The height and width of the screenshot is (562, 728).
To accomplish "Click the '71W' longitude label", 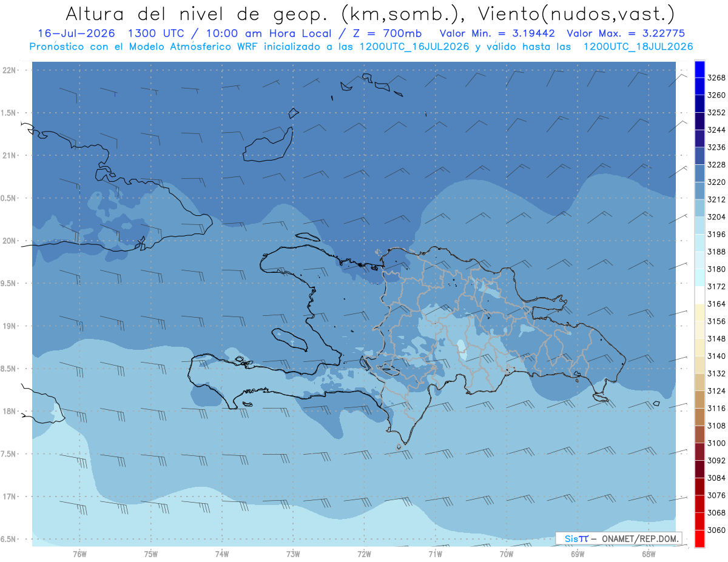I will pos(435,554).
